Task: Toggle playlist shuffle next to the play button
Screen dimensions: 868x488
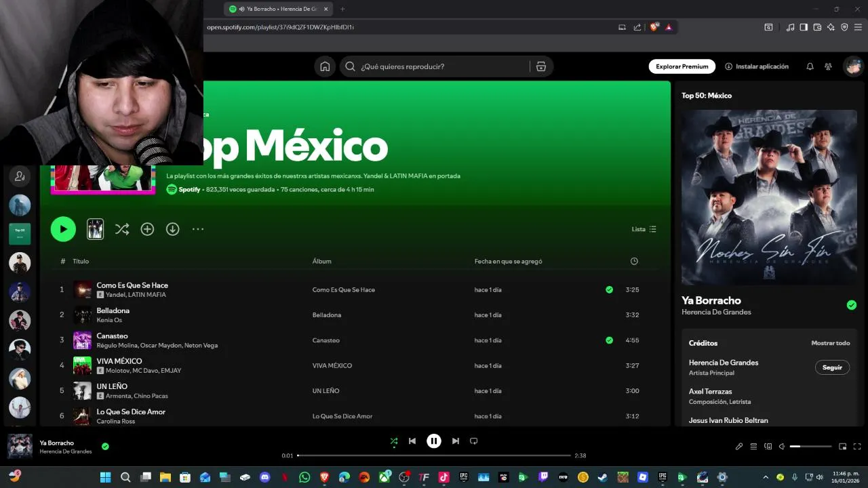Action: pos(122,229)
